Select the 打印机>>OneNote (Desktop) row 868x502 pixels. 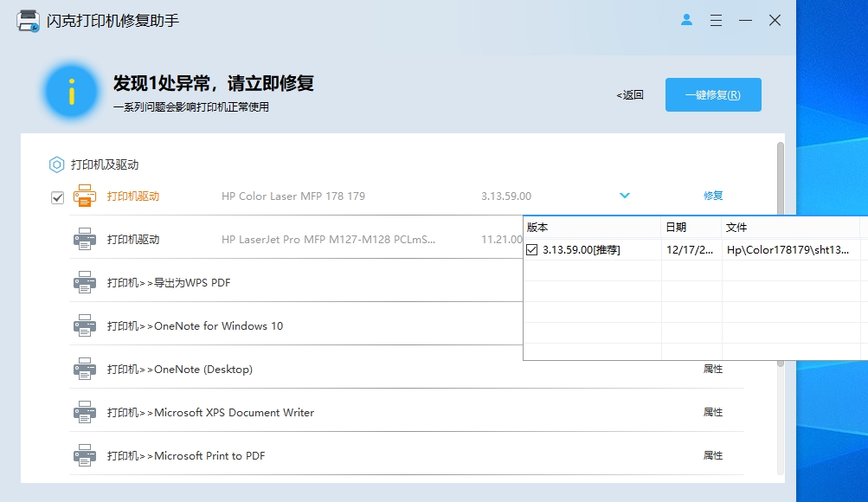coord(407,369)
